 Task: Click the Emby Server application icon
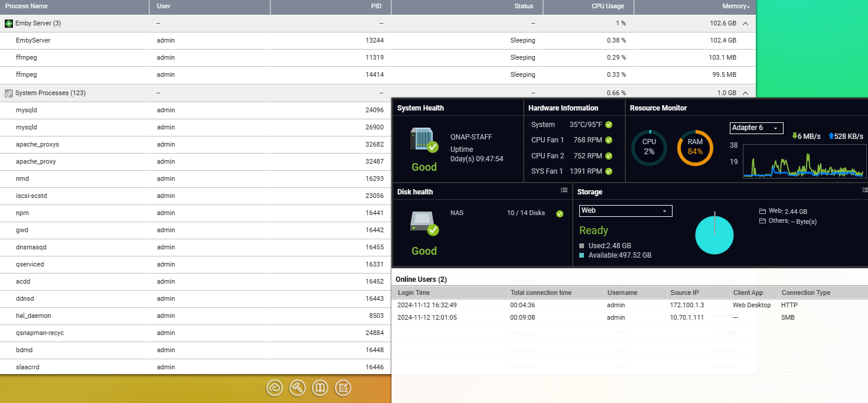coord(8,23)
